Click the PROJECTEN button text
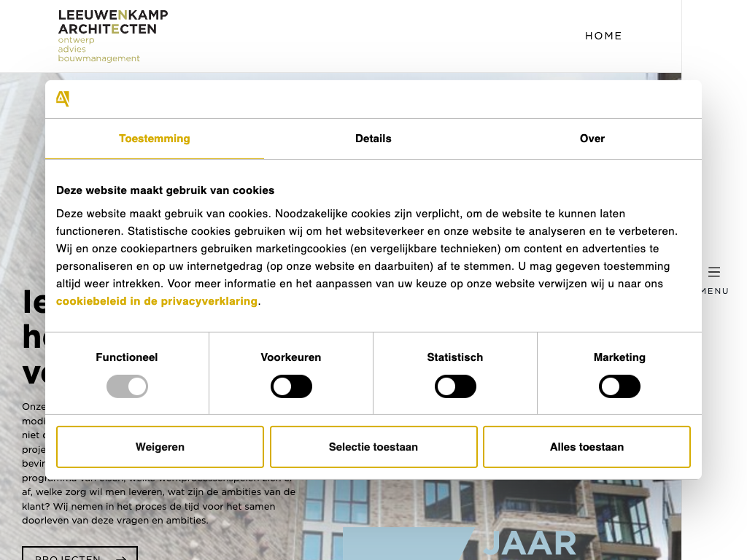 [x=68, y=557]
